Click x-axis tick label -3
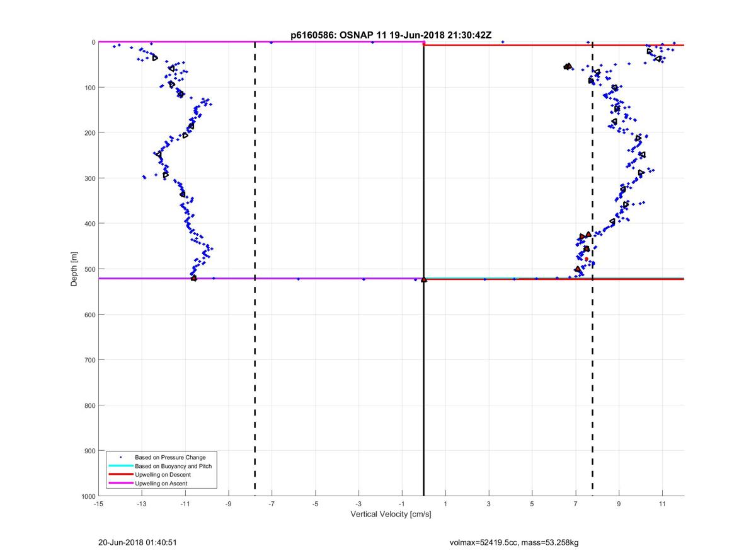This screenshot has width=756, height=558. point(359,504)
